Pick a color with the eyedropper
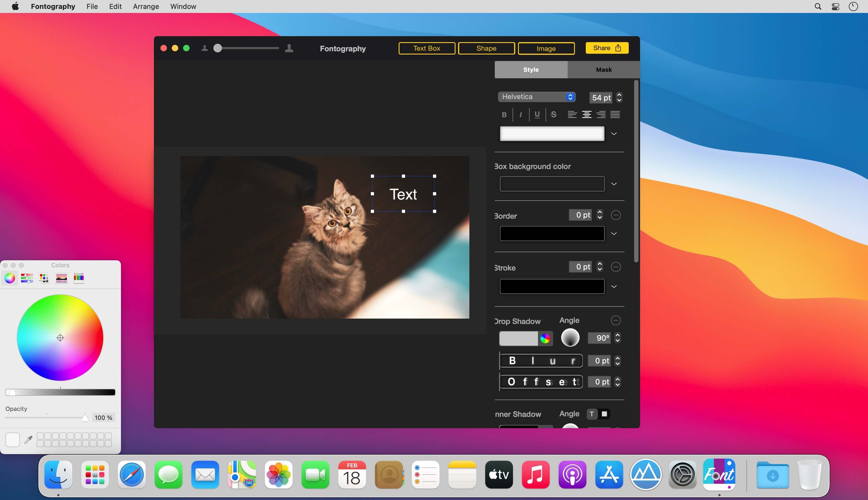868x500 pixels. [29, 440]
